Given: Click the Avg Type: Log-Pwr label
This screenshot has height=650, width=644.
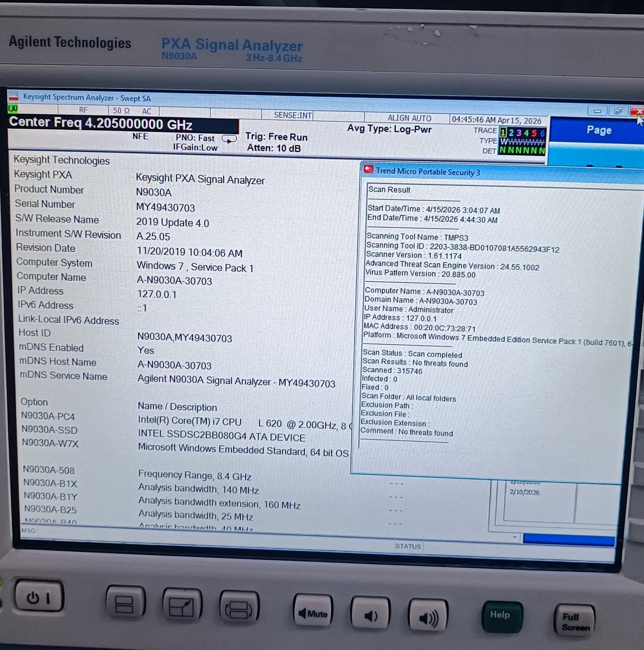Looking at the screenshot, I should [x=389, y=129].
